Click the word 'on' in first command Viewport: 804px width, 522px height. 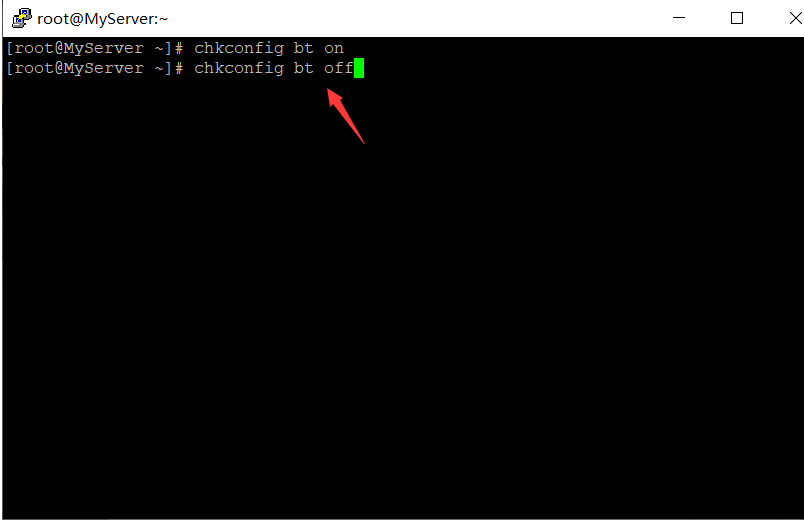point(334,48)
